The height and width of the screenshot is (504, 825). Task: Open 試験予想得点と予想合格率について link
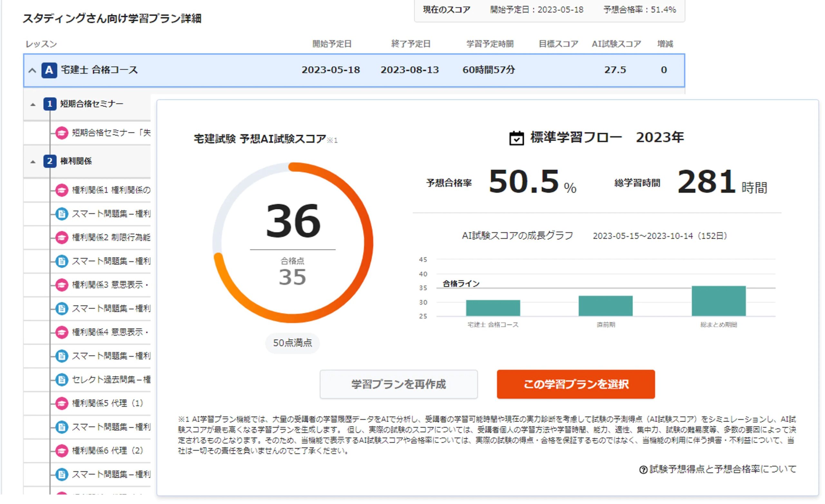(723, 470)
